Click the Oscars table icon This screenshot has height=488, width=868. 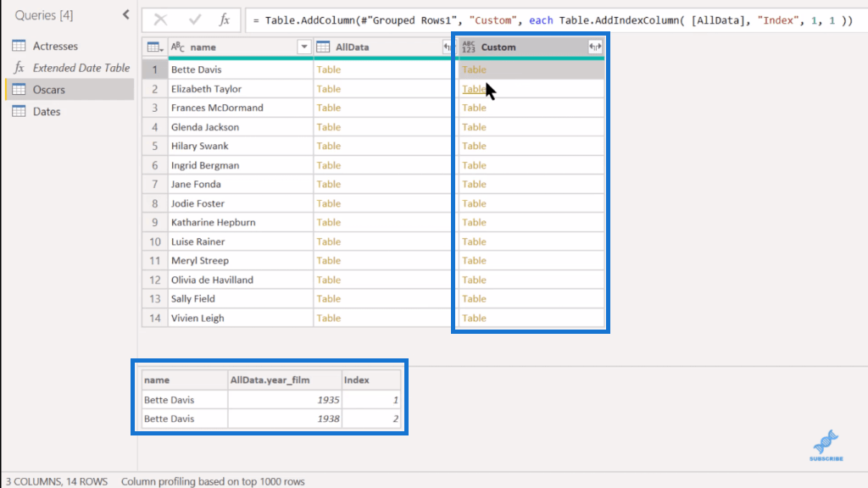(19, 89)
